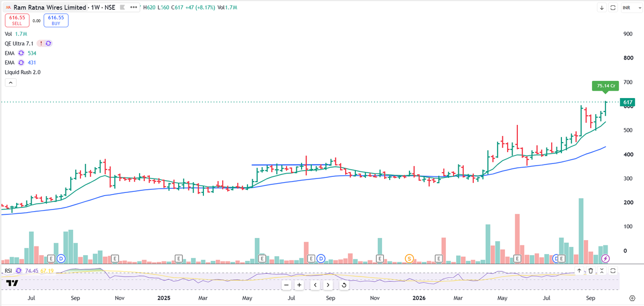This screenshot has height=306, width=644.
Task: Delete the RSI pane with trash icon
Action: coord(590,271)
